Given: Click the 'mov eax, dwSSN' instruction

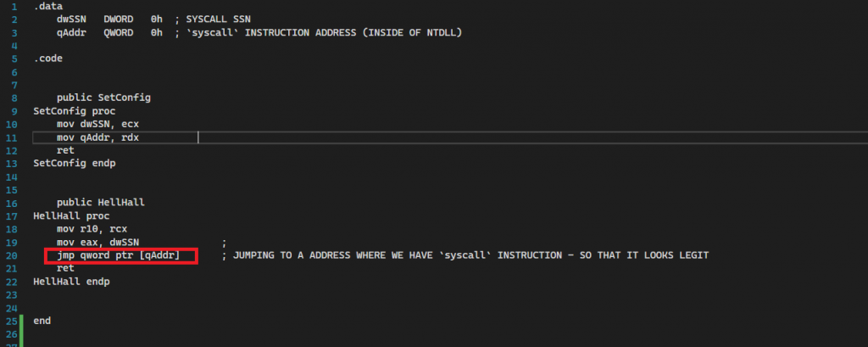Looking at the screenshot, I should (99, 242).
